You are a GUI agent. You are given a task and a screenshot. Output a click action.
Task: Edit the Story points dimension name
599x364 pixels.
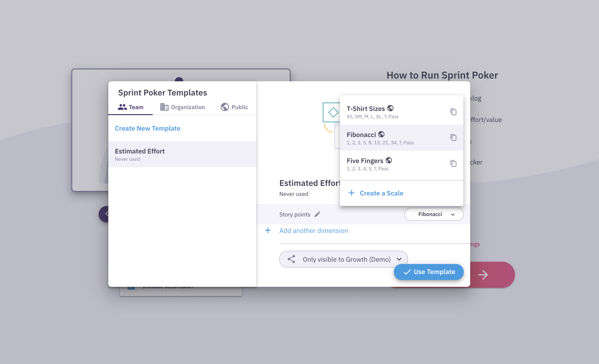(x=317, y=214)
